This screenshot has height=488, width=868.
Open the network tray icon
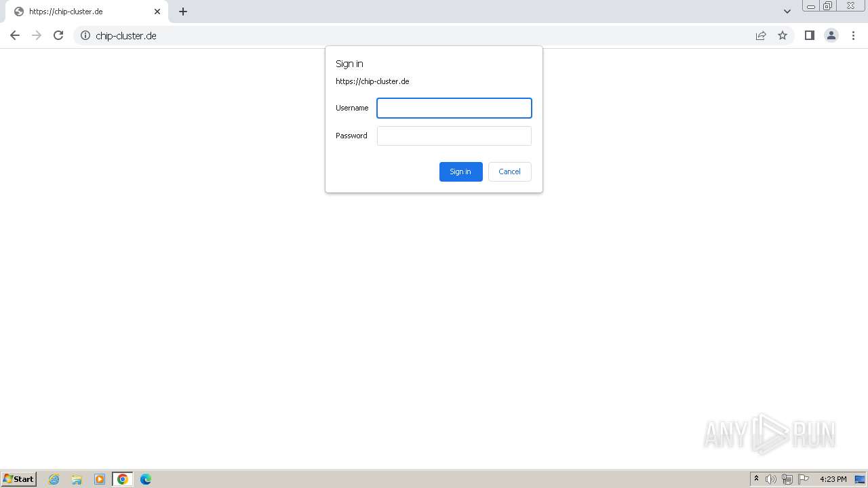[787, 479]
